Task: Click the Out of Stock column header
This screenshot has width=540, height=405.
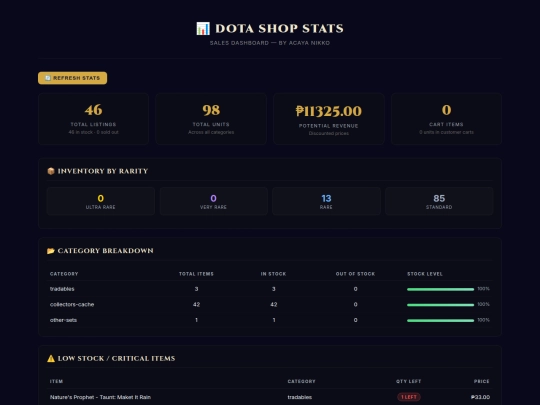Action: (x=355, y=274)
